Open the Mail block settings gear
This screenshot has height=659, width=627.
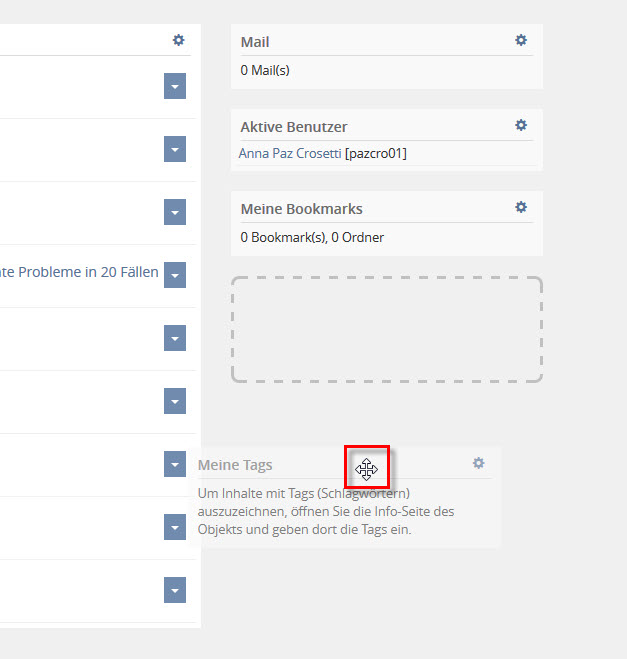pos(521,40)
